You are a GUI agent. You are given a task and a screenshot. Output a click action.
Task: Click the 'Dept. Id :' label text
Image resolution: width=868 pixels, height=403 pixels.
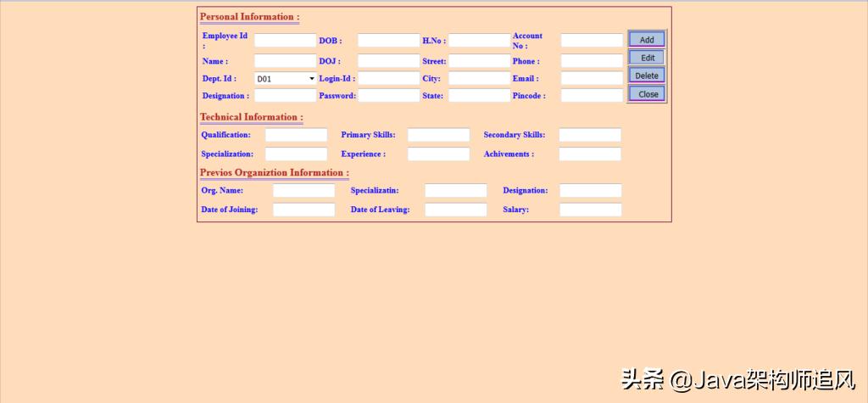point(220,79)
